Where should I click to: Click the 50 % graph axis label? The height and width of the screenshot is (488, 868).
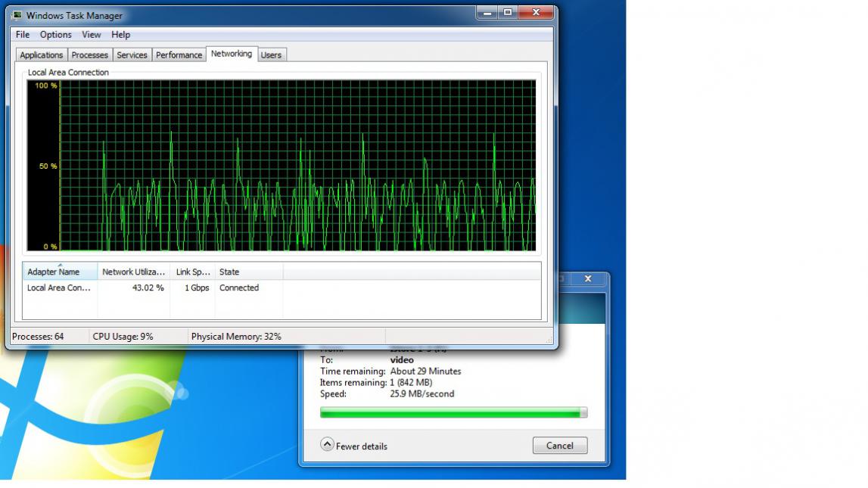point(48,166)
